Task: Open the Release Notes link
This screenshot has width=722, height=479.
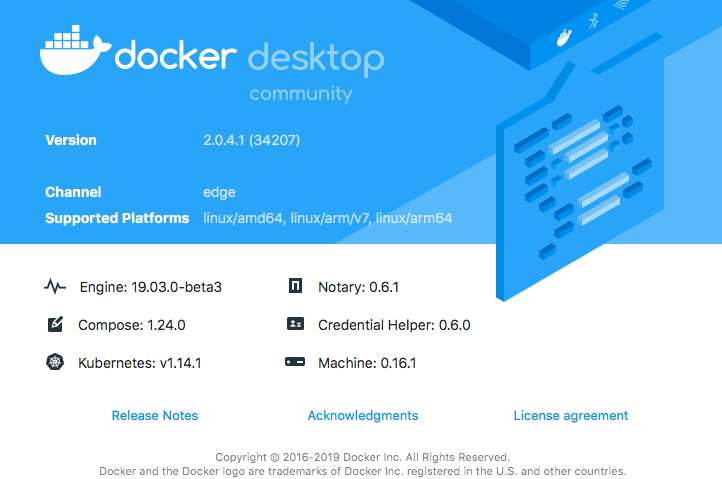Action: [155, 415]
